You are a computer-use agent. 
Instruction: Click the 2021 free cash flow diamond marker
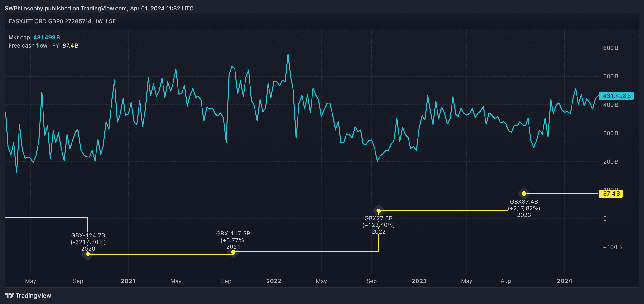233,252
